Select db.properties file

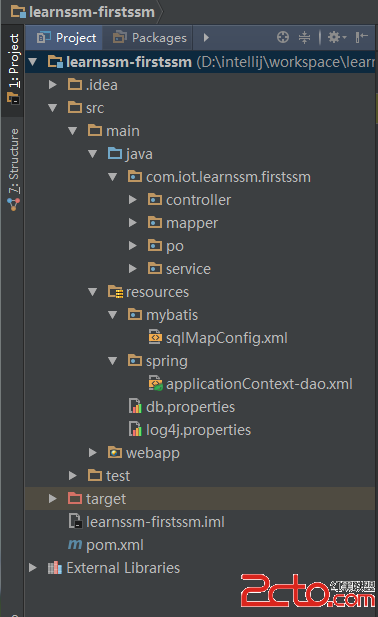182,407
